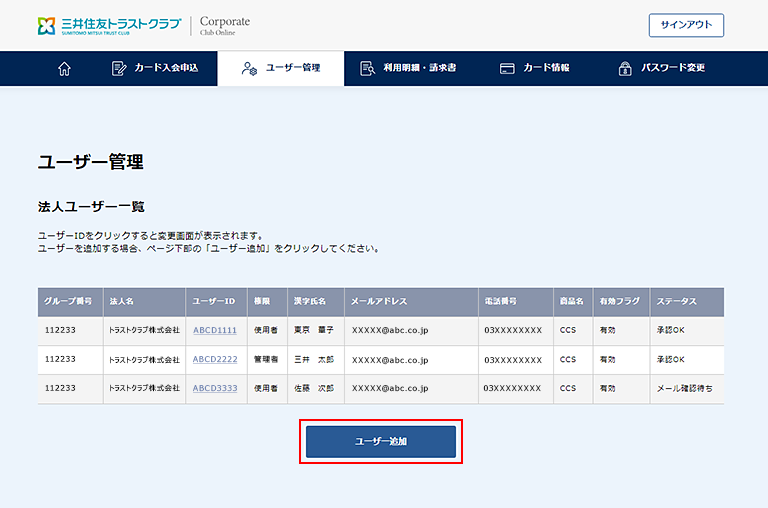Click the user management person-gear icon
This screenshot has height=508, width=768.
tap(249, 69)
